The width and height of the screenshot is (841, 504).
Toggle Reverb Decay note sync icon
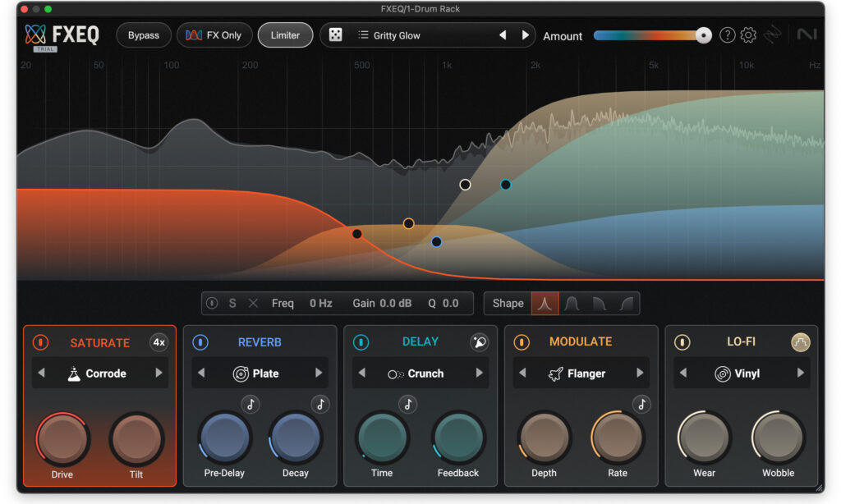click(320, 404)
